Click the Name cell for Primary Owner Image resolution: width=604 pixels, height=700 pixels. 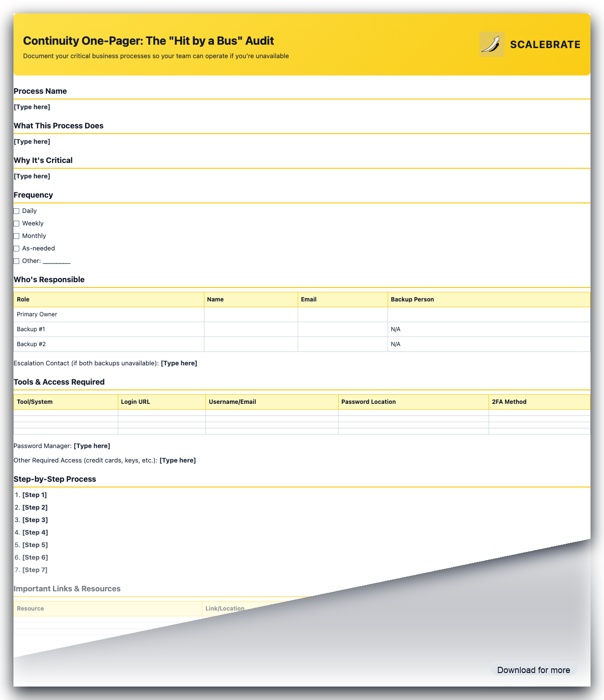click(251, 314)
